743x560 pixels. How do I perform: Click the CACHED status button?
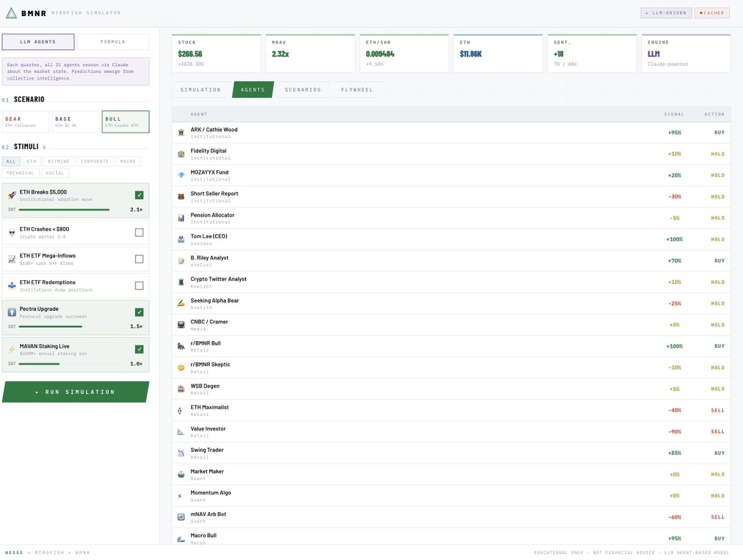click(x=713, y=12)
